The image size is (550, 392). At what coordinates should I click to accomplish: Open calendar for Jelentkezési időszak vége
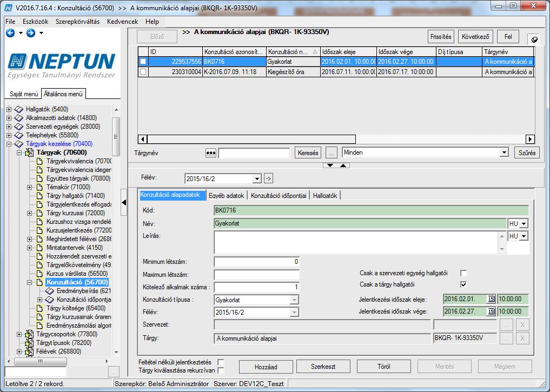[491, 311]
